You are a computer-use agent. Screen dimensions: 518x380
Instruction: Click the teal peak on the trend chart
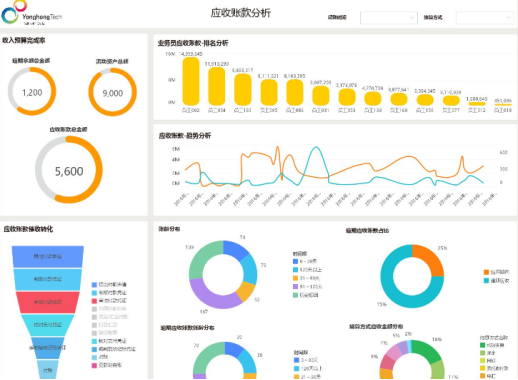315,148
